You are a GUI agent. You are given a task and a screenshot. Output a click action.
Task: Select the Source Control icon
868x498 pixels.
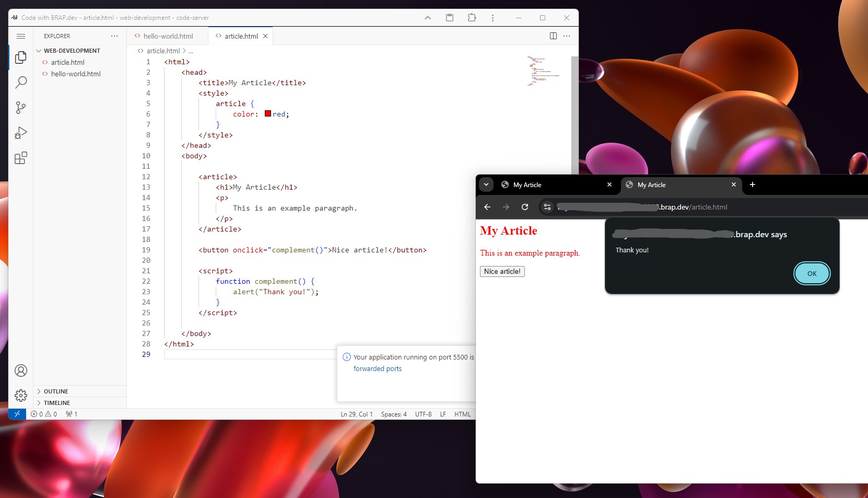coord(21,108)
